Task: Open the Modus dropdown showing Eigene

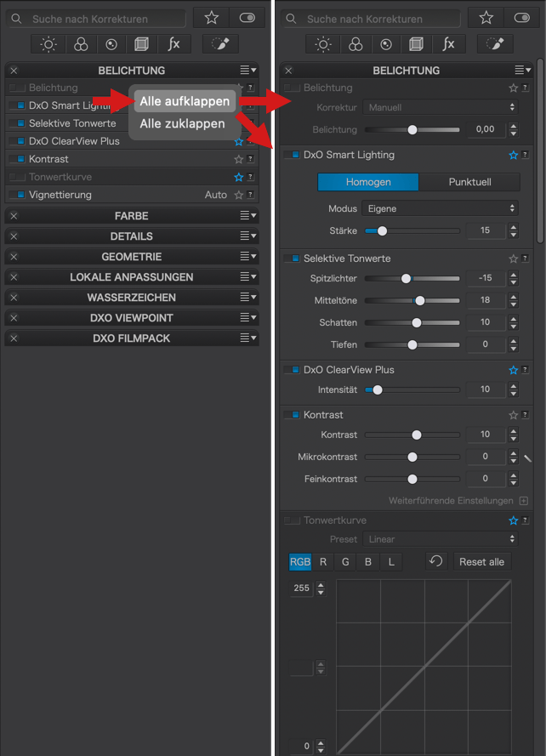Action: 441,208
